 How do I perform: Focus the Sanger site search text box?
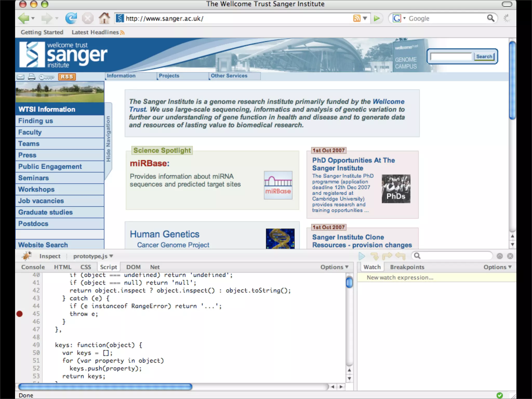(x=451, y=56)
